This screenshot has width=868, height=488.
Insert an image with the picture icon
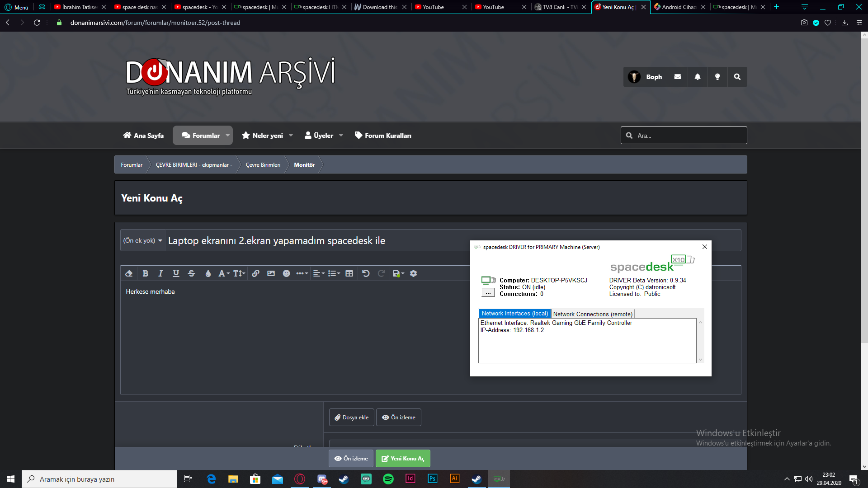tap(271, 273)
